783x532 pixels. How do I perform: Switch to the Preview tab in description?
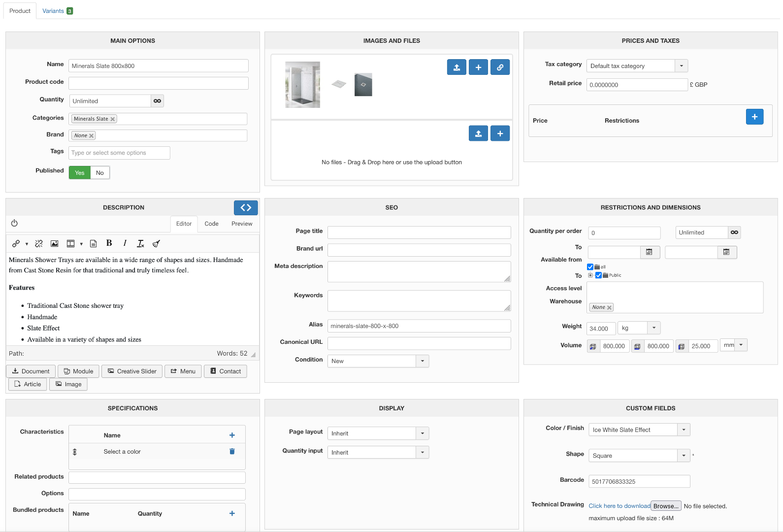(242, 224)
